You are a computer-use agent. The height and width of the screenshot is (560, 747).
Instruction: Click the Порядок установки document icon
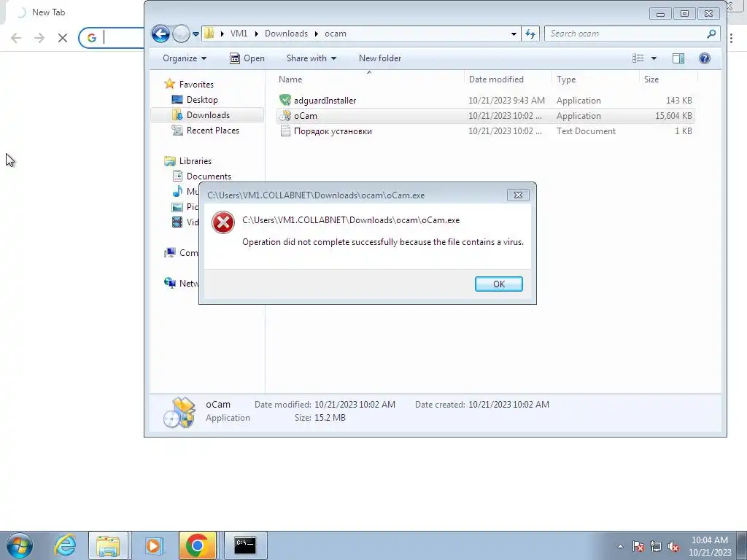pyautogui.click(x=285, y=131)
